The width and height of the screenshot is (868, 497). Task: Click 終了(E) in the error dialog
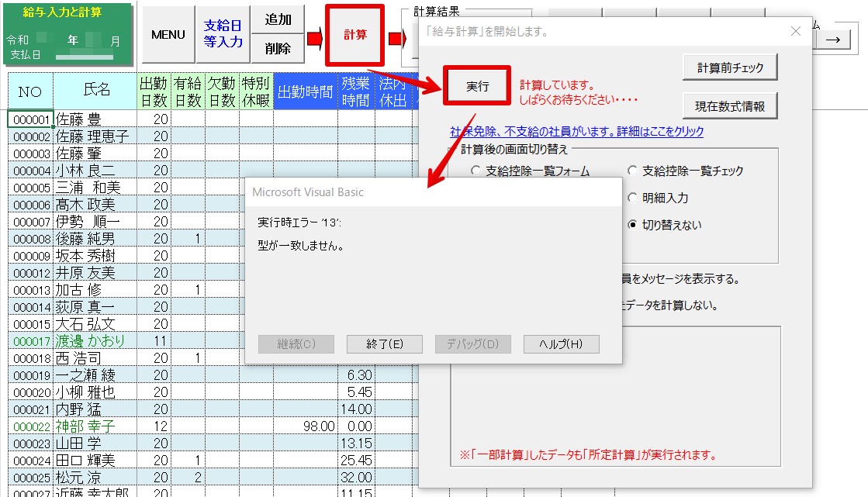384,344
